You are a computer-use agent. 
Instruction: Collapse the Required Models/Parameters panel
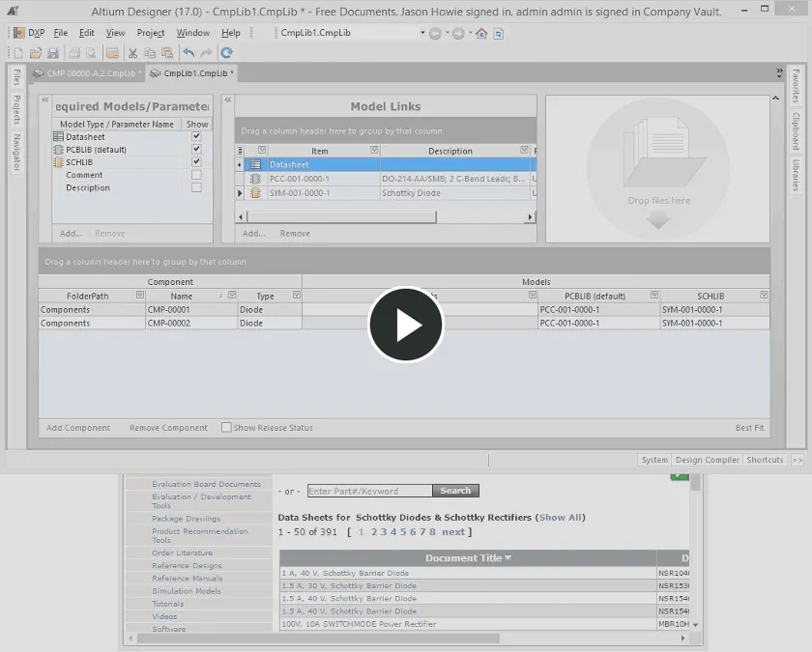(x=45, y=99)
